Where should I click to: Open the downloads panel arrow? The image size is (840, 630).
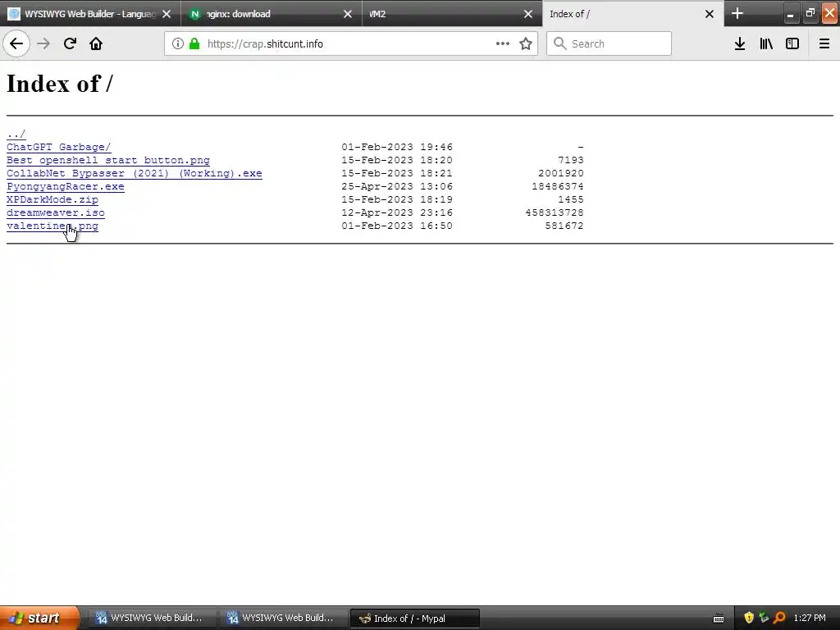coord(740,43)
